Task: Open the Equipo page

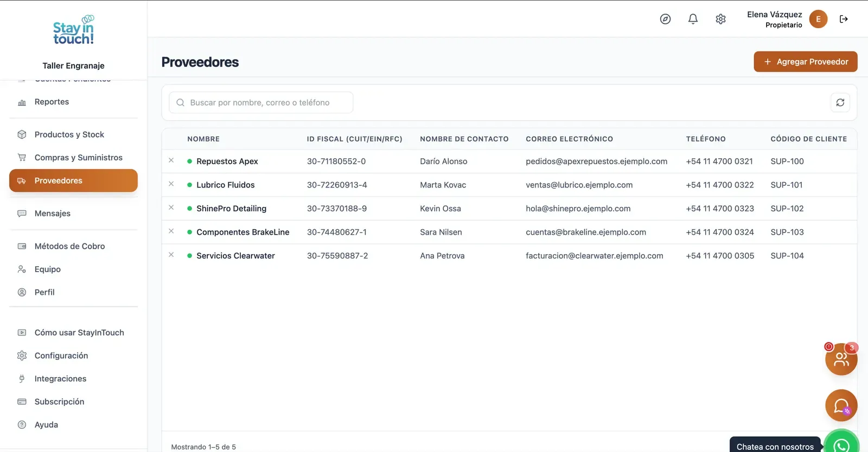Action: (x=73, y=269)
